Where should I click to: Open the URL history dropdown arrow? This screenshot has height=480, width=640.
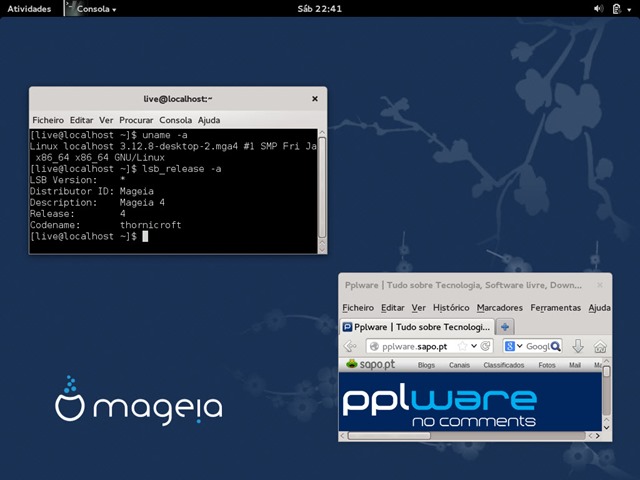click(x=473, y=347)
